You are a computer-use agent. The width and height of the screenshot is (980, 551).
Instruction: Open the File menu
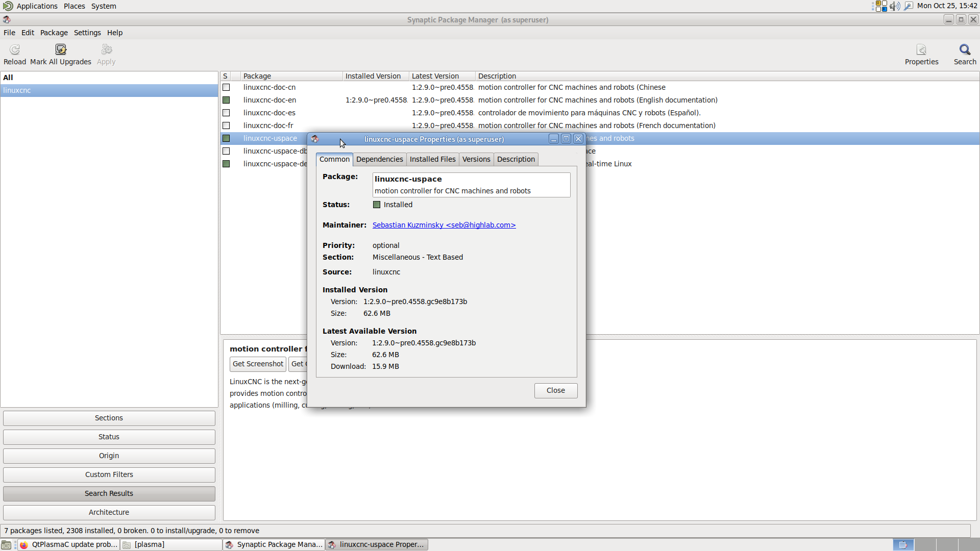point(9,33)
